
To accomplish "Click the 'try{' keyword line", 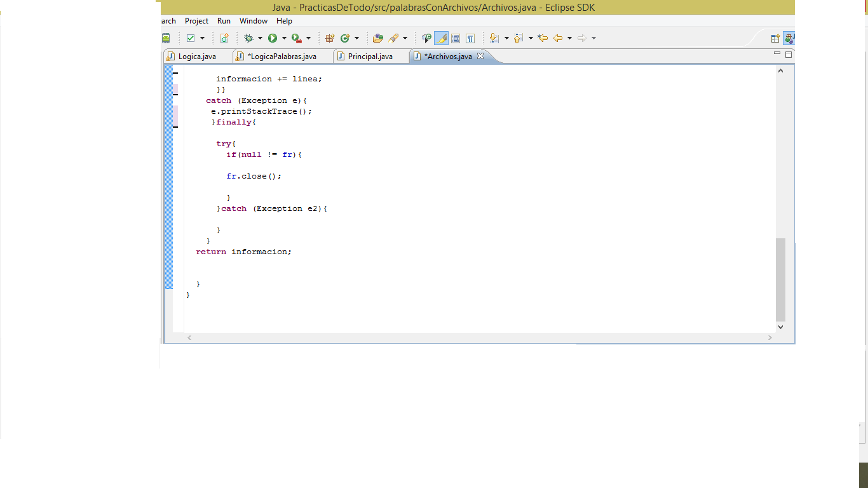I will [x=226, y=144].
